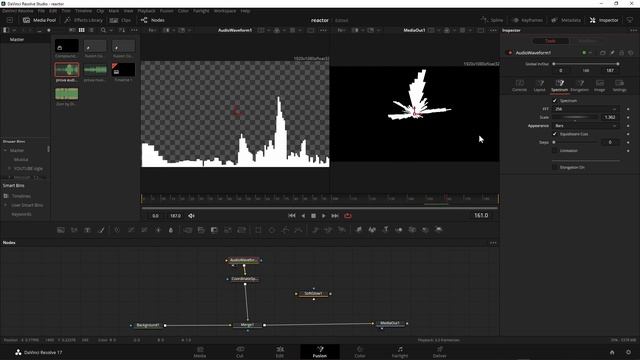Open project settings gear icon

(x=629, y=352)
